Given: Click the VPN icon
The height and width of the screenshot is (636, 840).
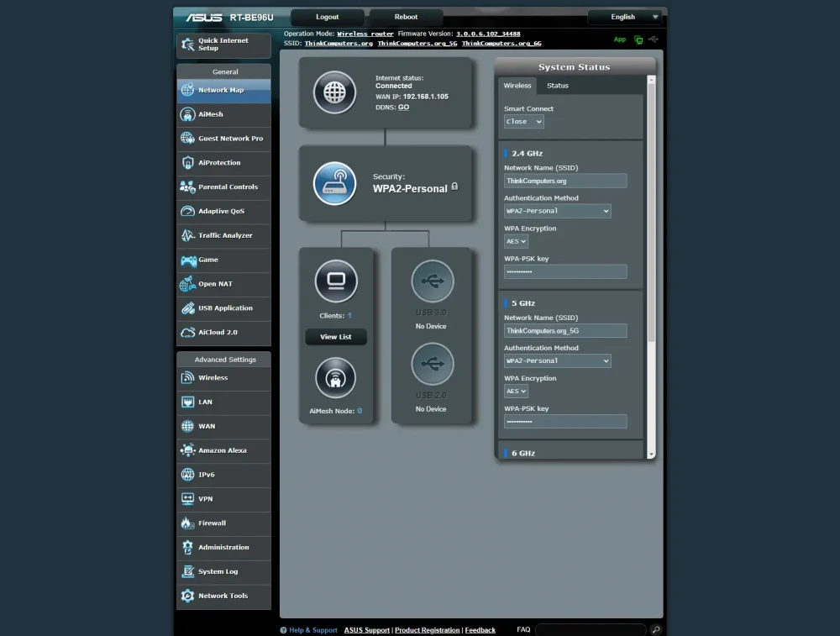Looking at the screenshot, I should point(187,499).
